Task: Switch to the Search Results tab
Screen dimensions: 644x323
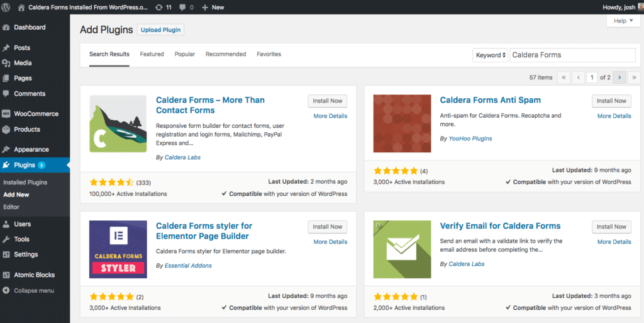Action: (x=109, y=54)
